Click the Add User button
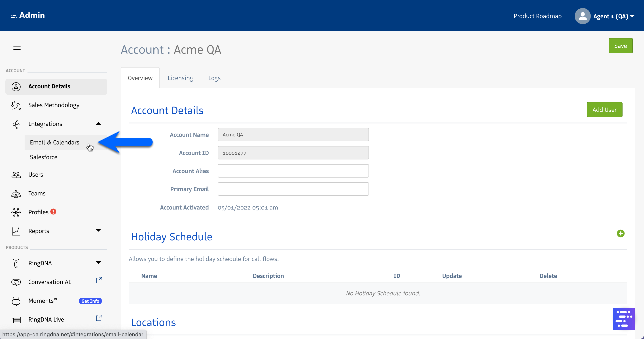The width and height of the screenshot is (644, 339). pyautogui.click(x=604, y=110)
